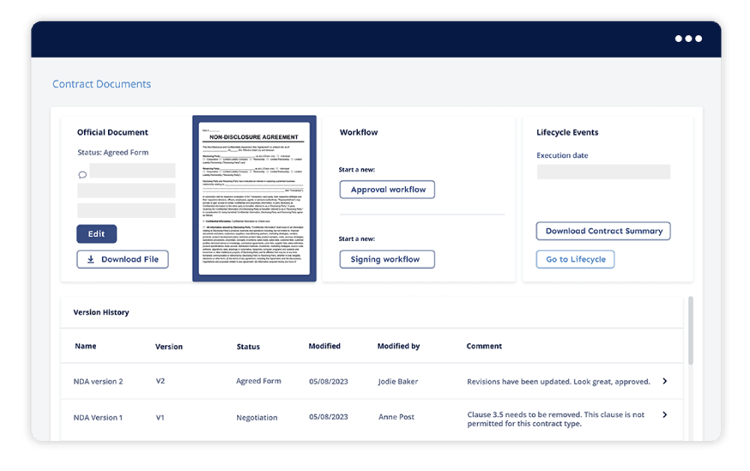Open the Contract Documents breadcrumb link
Image resolution: width=750 pixels, height=471 pixels.
(101, 84)
